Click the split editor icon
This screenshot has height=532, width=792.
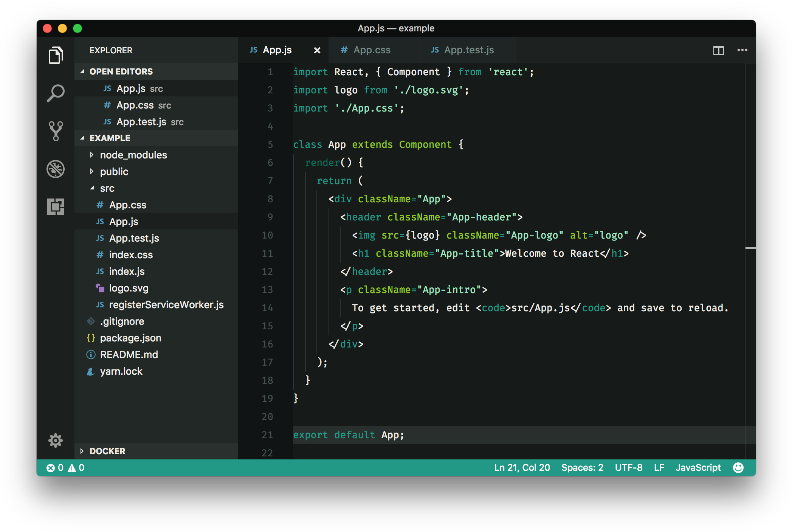point(718,50)
